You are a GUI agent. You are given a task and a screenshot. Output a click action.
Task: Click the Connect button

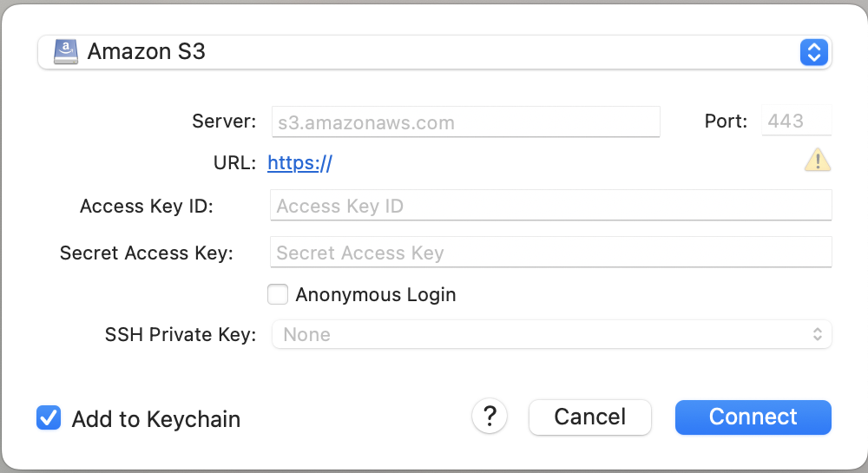tap(753, 417)
